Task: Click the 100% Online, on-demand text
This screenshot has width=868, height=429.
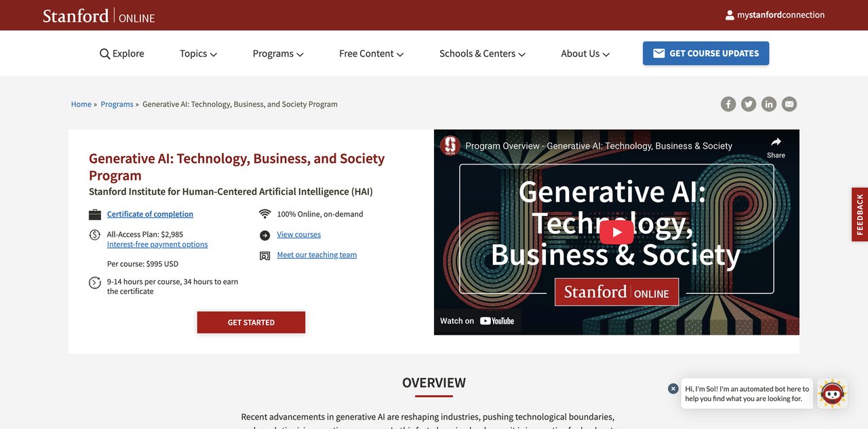Action: click(x=320, y=214)
